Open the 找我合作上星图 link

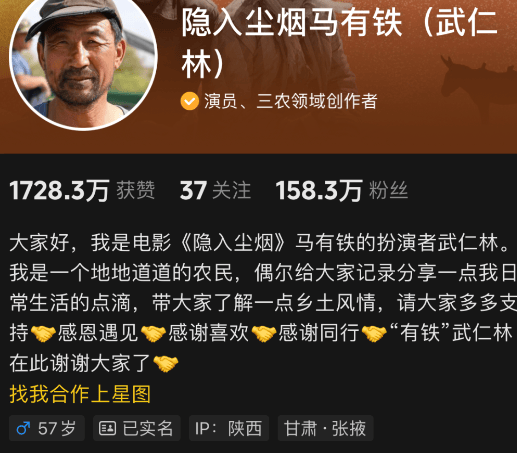(x=80, y=394)
